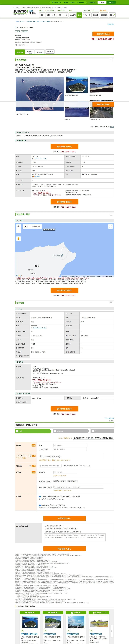The height and width of the screenshot is (644, 129).
Task: Switch the map to 地図 view
Action: pos(26,226)
